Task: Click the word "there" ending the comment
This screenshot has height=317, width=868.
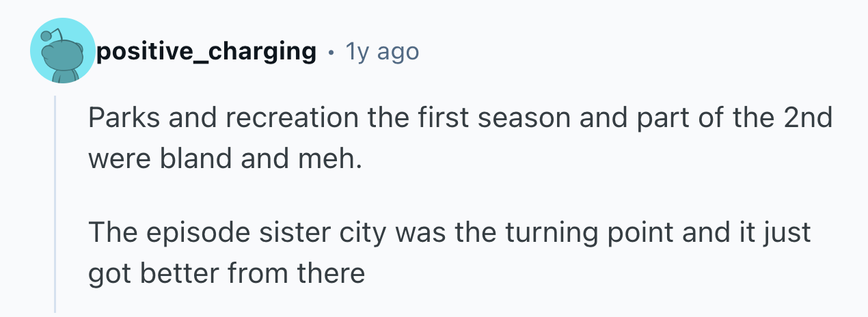Action: 331,273
